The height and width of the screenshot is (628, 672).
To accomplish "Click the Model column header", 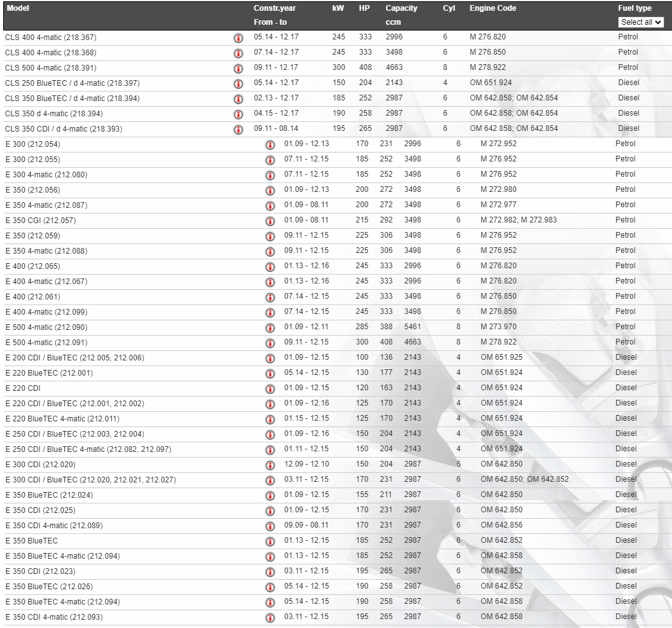I will [x=18, y=8].
